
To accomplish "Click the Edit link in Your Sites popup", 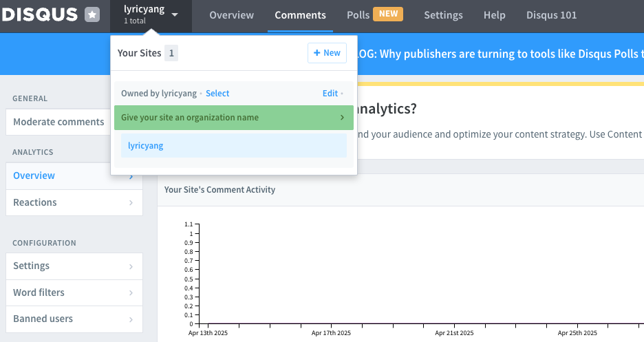I will point(330,93).
